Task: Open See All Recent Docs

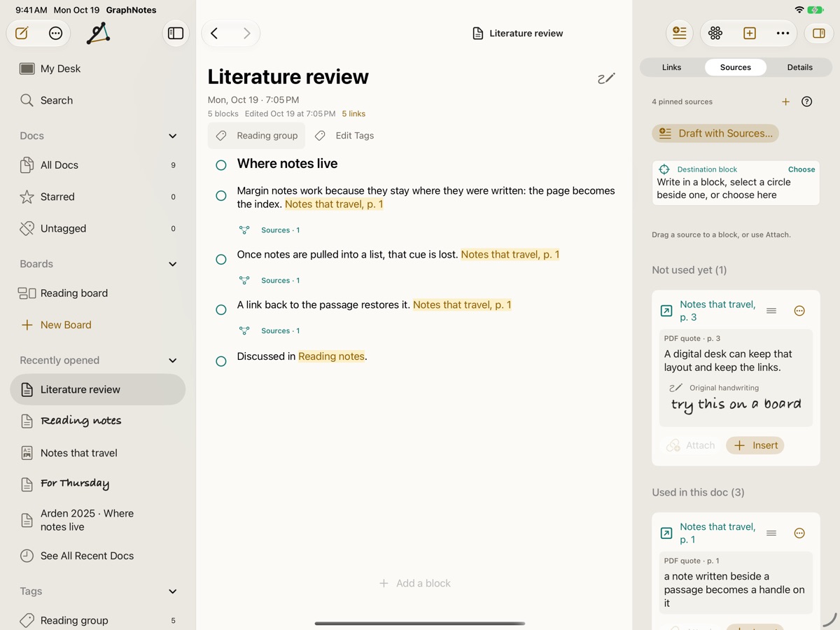Action: (x=98, y=556)
